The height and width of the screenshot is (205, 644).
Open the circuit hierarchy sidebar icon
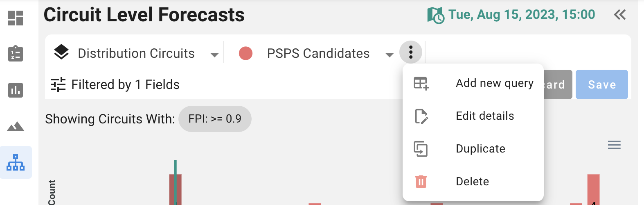pyautogui.click(x=16, y=162)
